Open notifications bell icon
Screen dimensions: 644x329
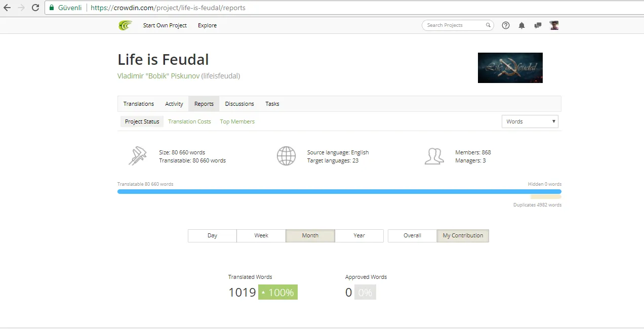point(521,25)
